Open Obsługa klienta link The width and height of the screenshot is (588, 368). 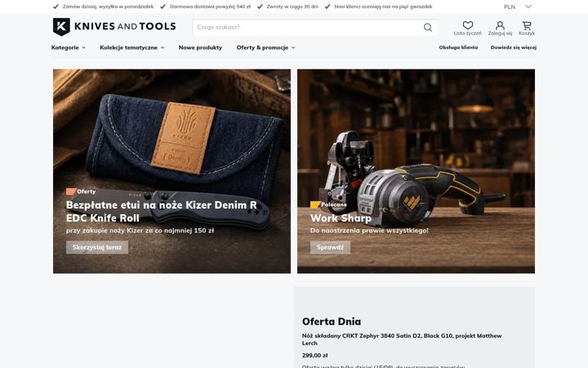coord(458,47)
